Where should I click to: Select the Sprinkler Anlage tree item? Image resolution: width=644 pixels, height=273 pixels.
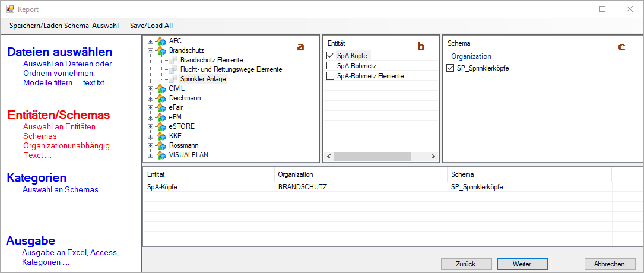203,79
